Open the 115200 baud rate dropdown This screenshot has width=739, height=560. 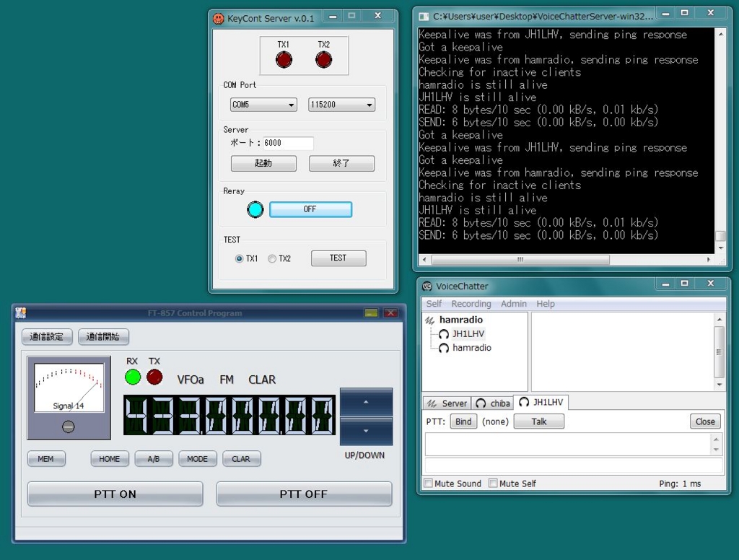point(341,105)
